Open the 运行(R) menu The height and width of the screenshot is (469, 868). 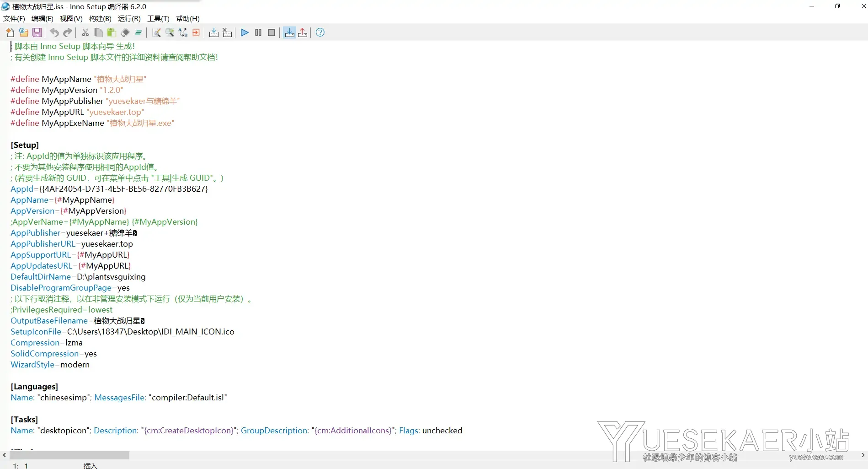[x=129, y=18]
